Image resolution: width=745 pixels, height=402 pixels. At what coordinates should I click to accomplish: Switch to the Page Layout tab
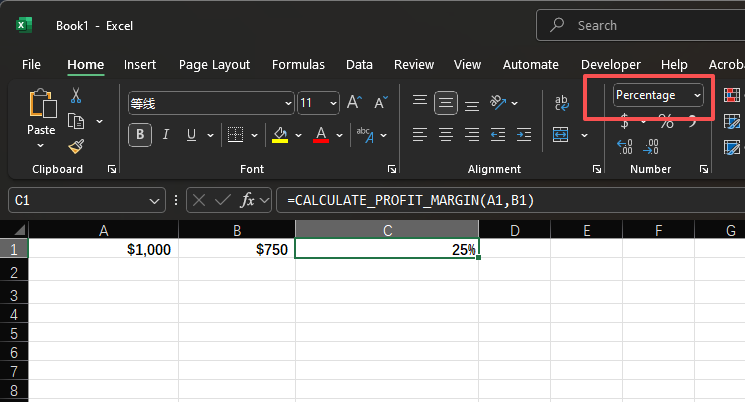click(214, 65)
